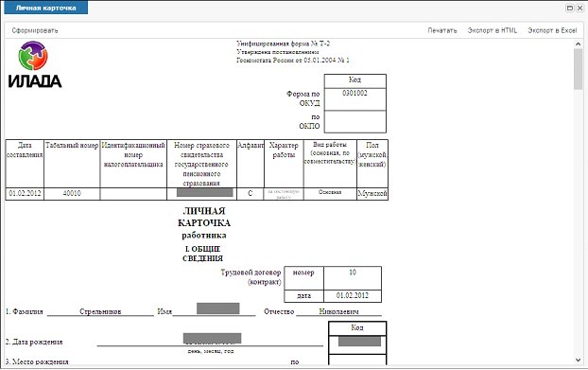Click the Табельный номер value 40010

click(x=72, y=194)
